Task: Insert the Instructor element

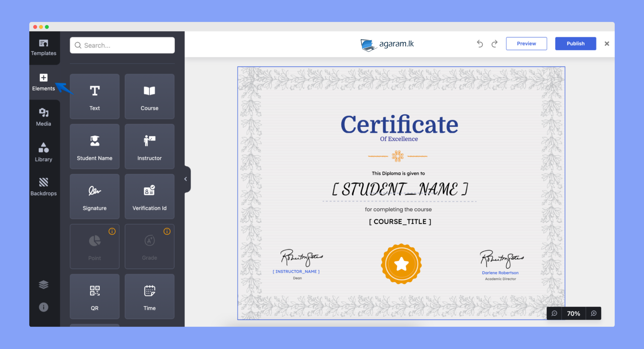Action: point(149,147)
